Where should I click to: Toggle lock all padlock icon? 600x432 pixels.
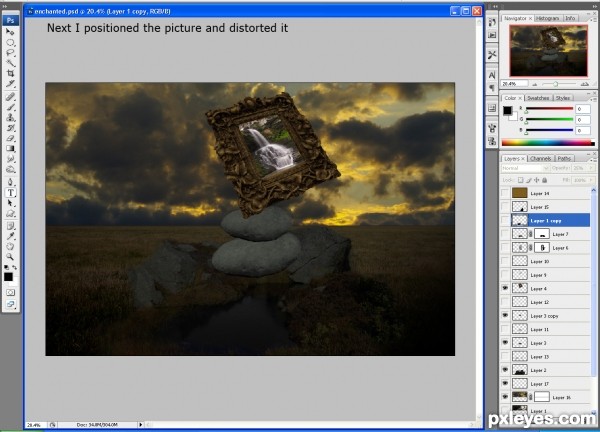545,180
